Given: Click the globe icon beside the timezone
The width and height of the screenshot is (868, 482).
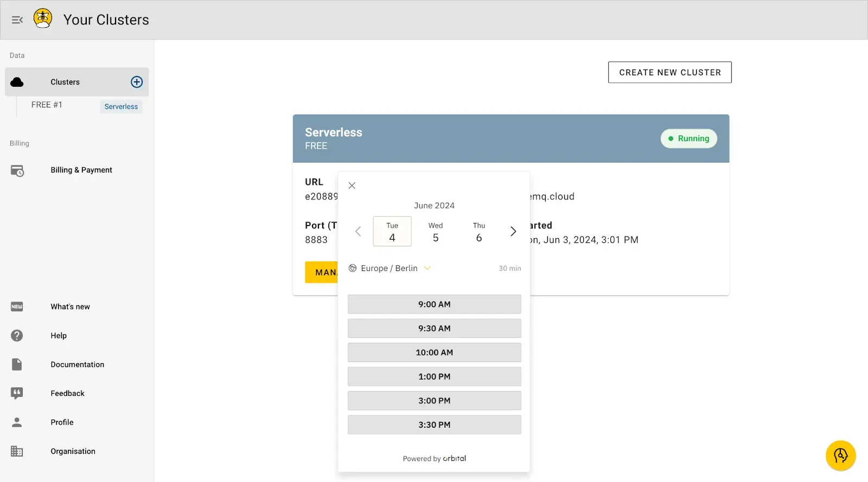Looking at the screenshot, I should point(353,268).
